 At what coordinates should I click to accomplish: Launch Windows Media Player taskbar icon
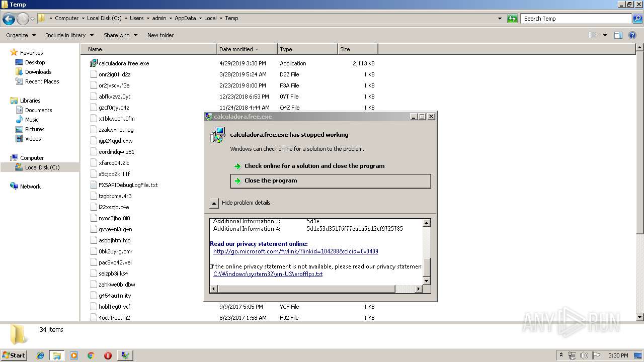point(74,355)
